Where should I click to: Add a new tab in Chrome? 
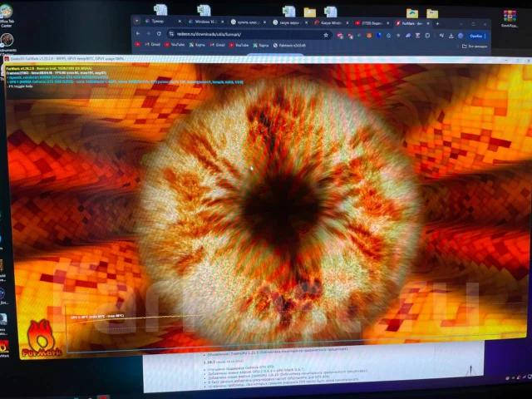[437, 23]
